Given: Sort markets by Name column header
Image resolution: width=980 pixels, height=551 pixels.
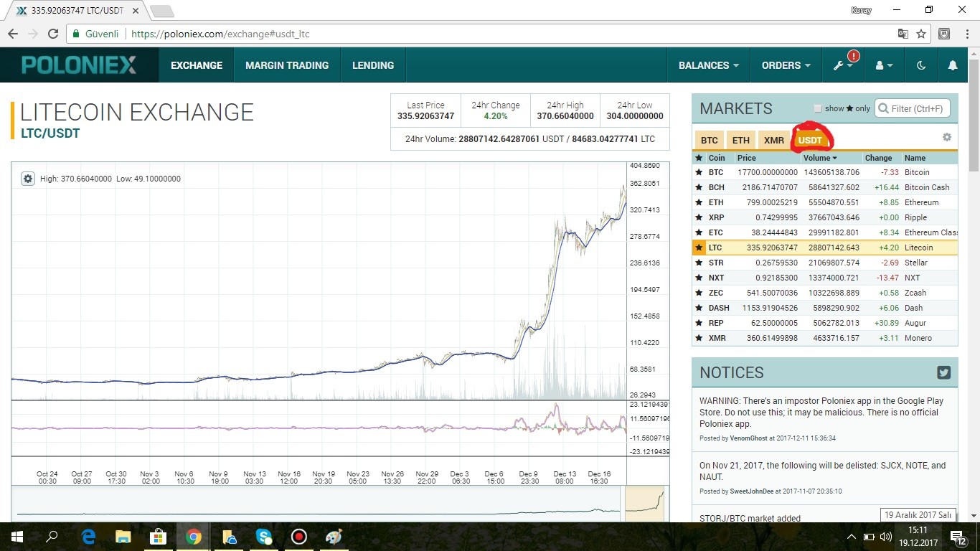Looking at the screenshot, I should (915, 158).
